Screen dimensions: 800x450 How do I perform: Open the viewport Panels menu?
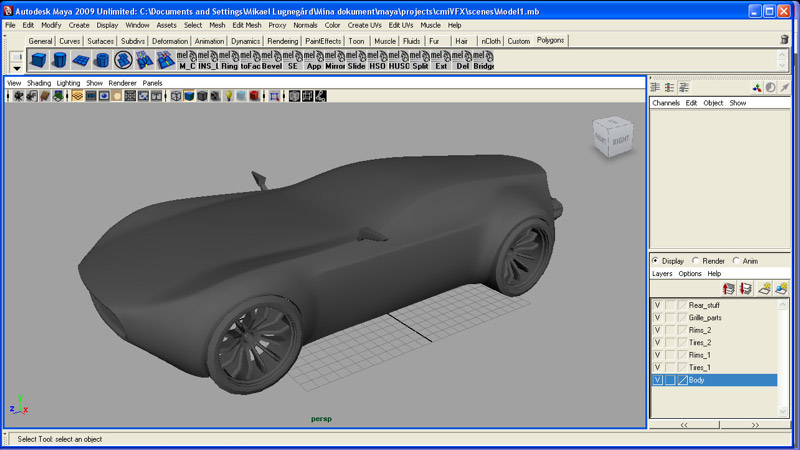[x=152, y=83]
